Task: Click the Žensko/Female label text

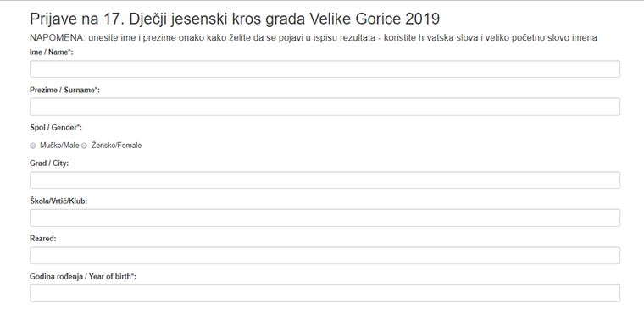Action: click(116, 146)
